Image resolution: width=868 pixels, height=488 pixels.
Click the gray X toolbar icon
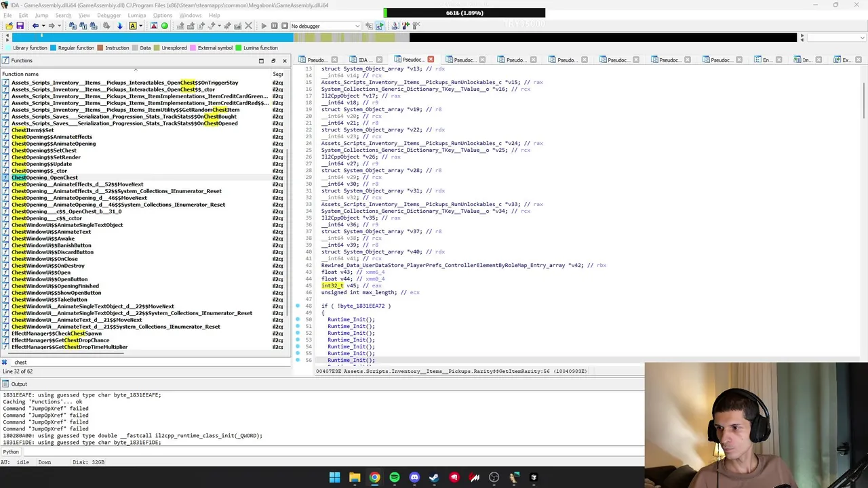coord(248,26)
